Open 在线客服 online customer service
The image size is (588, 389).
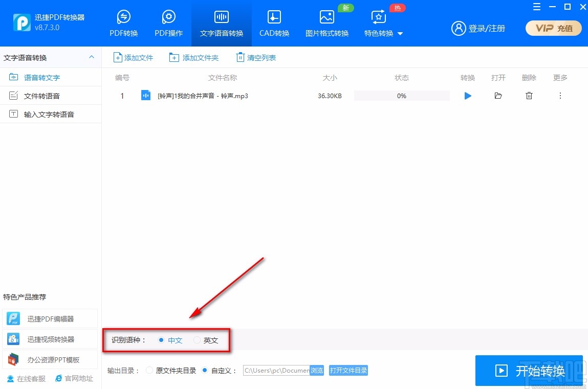[x=26, y=378]
